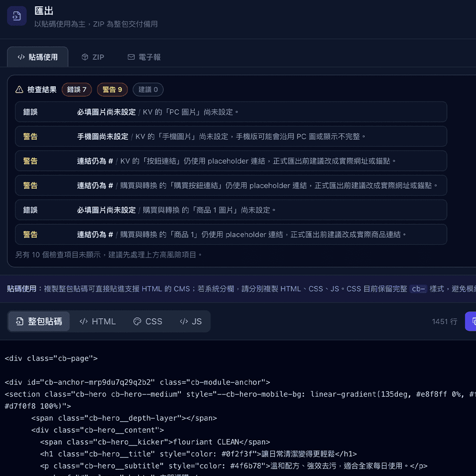Click the export file-code icon beside 匯出
Viewport: 476px width, 476px height.
tap(17, 16)
